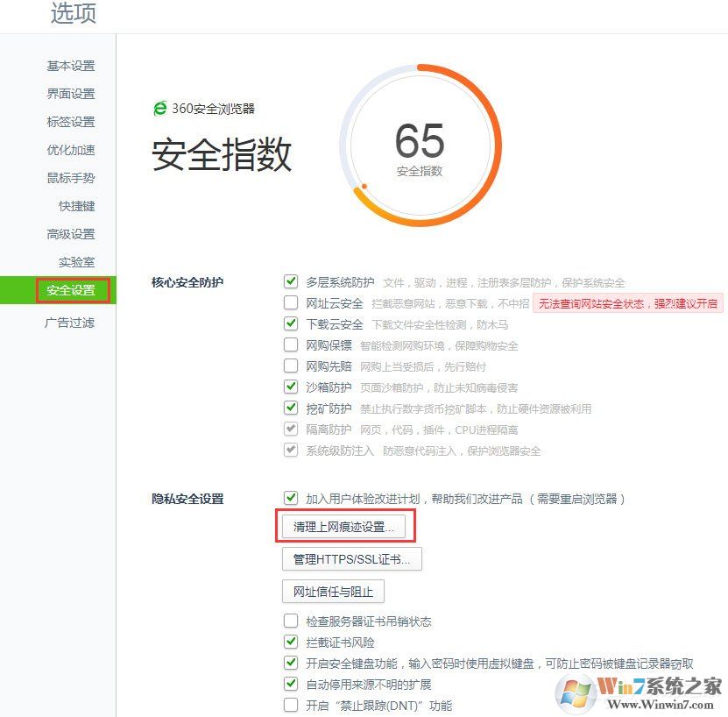Screen dimensions: 728x717
Task: Click the 360安全浏览器 logo icon
Action: (x=159, y=109)
